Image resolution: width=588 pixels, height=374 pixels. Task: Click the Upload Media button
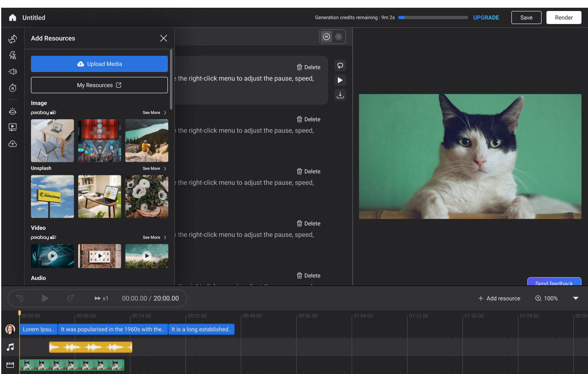pyautogui.click(x=99, y=64)
